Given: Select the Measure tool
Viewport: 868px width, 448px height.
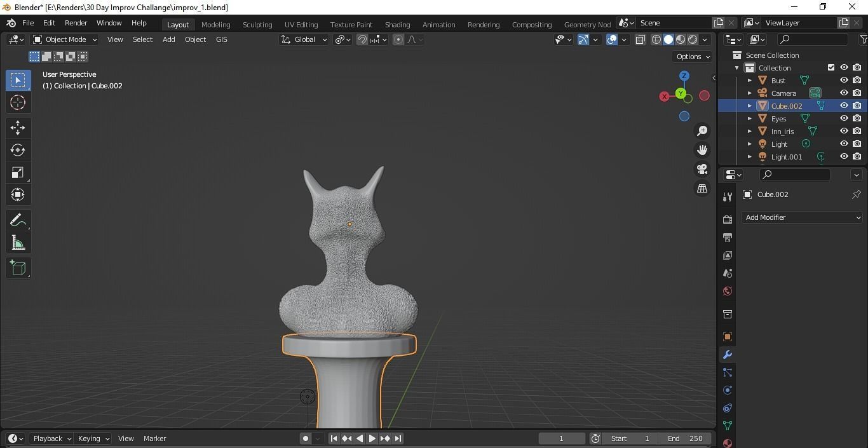Looking at the screenshot, I should point(18,243).
